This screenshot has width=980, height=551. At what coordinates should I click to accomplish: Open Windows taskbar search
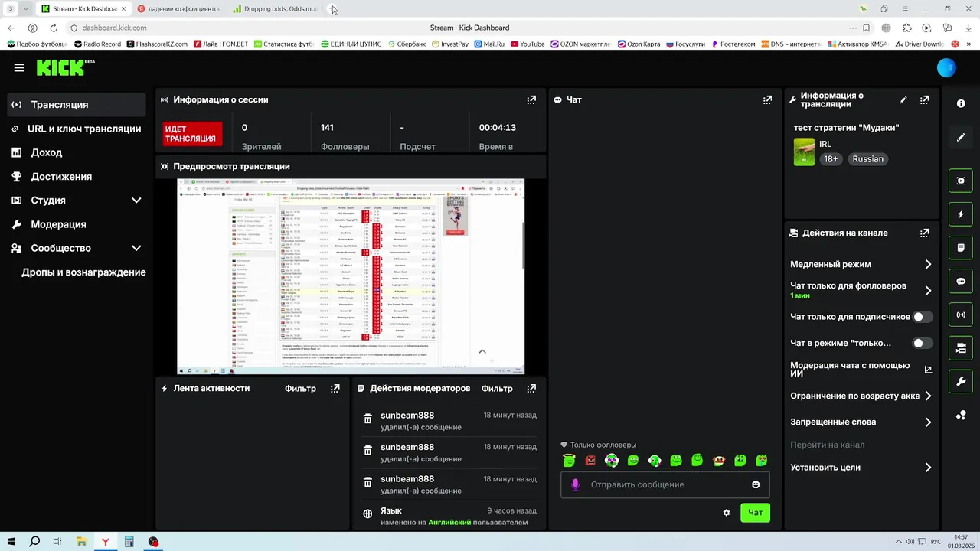coord(34,542)
